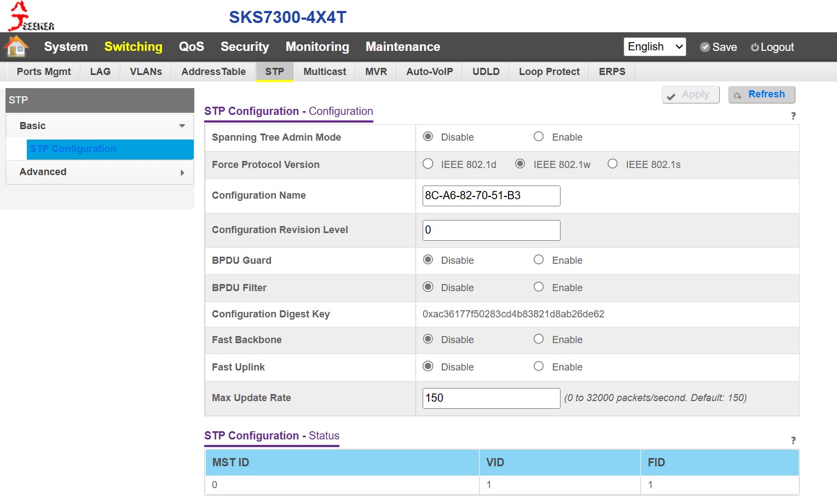Screen dimensions: 837x504
Task: Go to the Loop Protect tab
Action: tap(549, 72)
